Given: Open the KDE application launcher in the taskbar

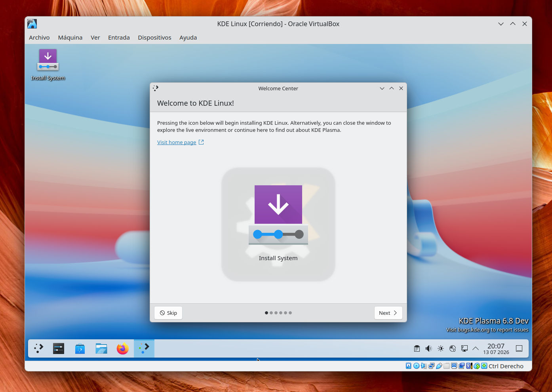Looking at the screenshot, I should (38, 348).
